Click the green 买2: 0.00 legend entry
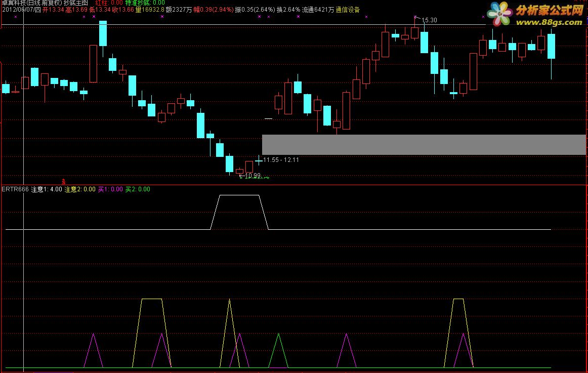 coord(138,189)
